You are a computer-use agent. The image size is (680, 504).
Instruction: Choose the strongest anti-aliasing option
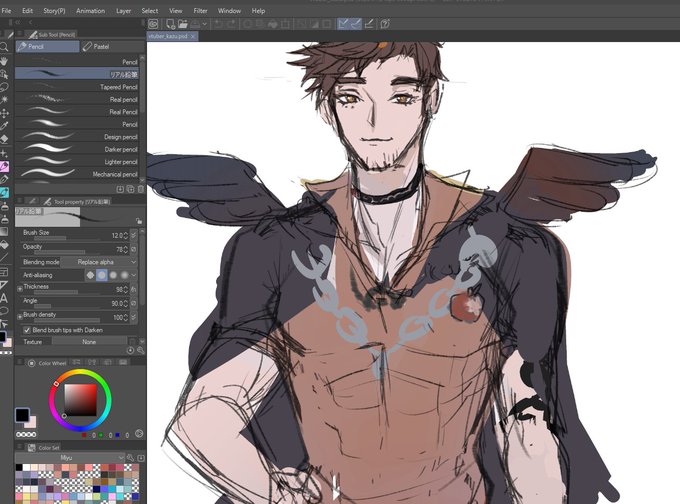point(124,275)
